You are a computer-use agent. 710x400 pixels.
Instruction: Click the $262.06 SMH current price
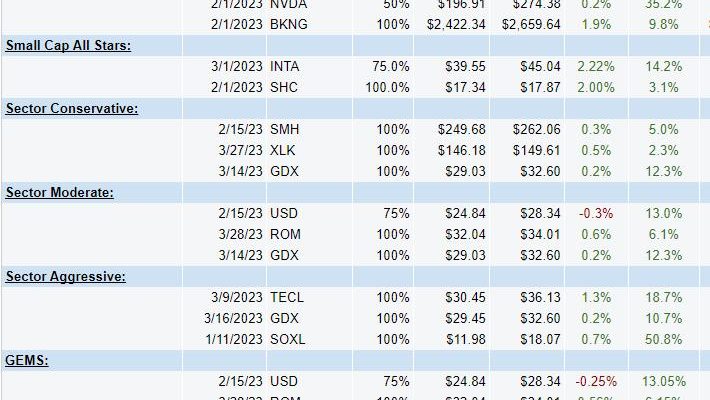pyautogui.click(x=537, y=130)
